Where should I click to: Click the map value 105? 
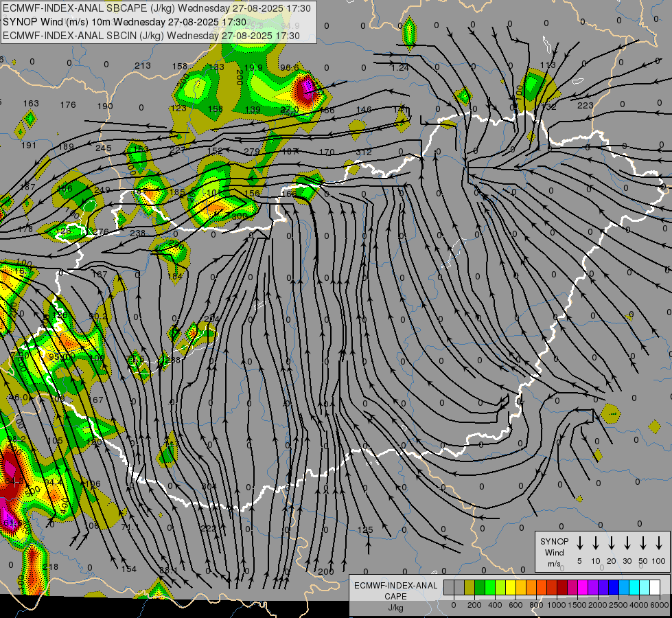(x=54, y=440)
